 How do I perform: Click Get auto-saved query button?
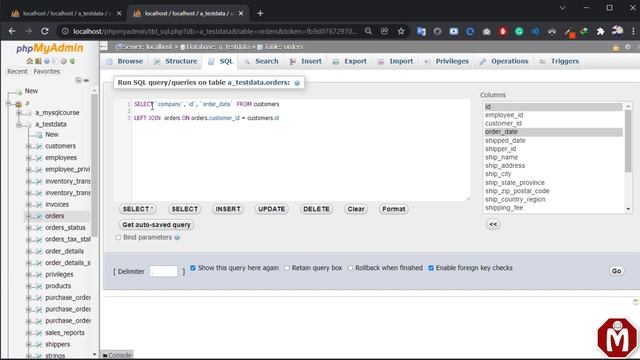156,225
